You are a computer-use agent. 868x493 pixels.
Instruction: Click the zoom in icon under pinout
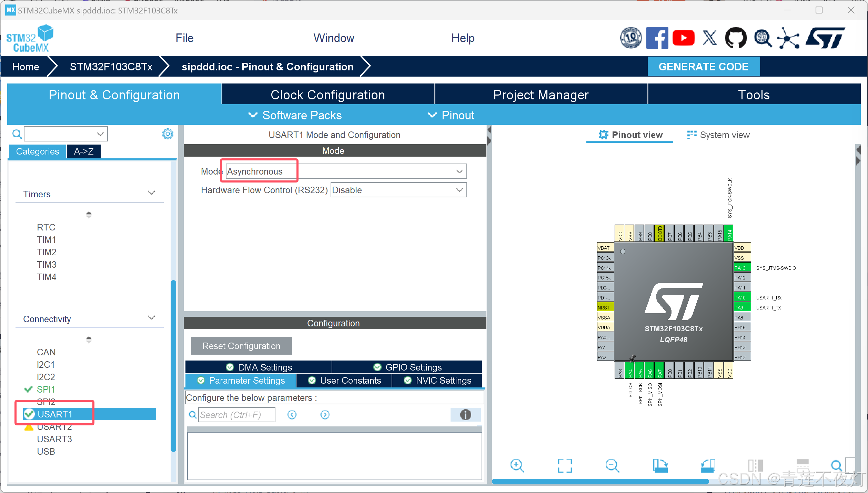[x=517, y=465]
